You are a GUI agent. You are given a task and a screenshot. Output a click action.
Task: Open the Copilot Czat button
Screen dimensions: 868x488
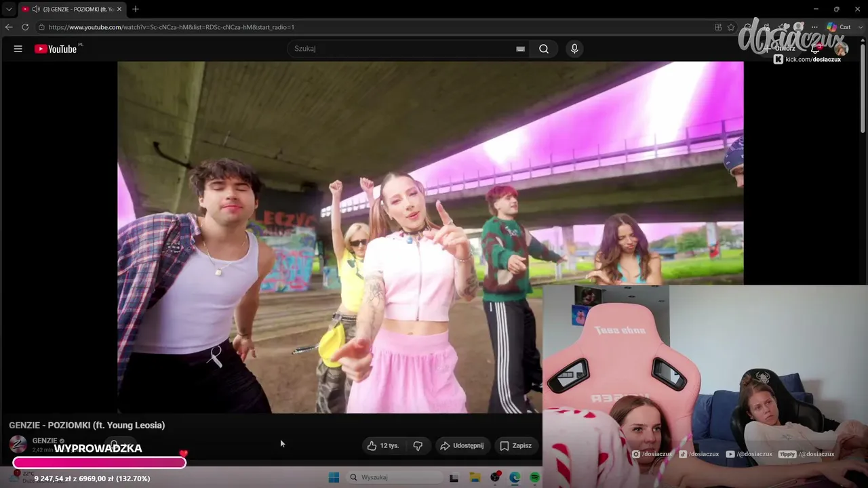coord(839,27)
